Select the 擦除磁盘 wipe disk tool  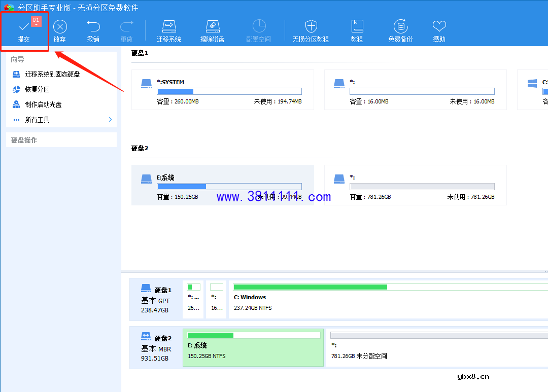click(212, 26)
